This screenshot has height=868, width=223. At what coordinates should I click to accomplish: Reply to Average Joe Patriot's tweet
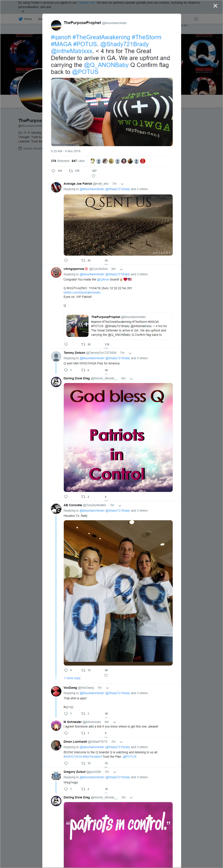point(66,261)
